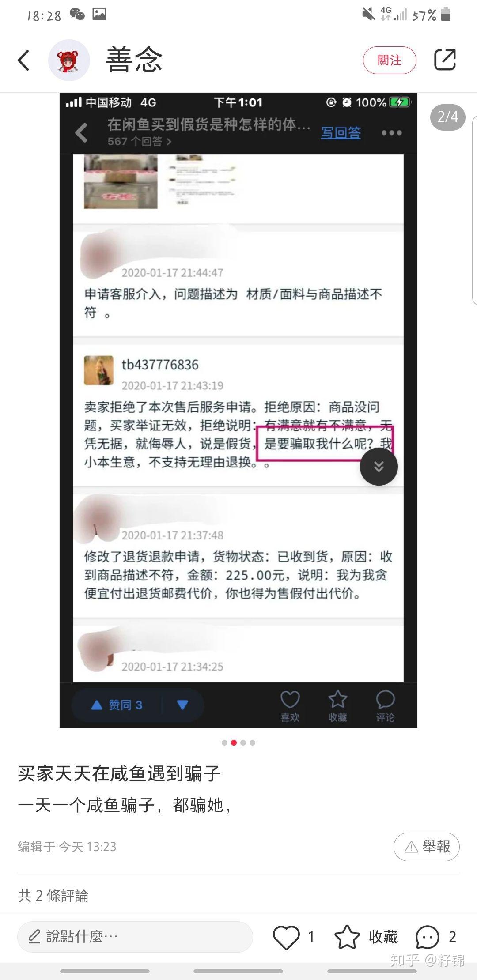477x980 pixels.
Task: Tap the double-chevron scroll-down floating button
Action: (379, 466)
